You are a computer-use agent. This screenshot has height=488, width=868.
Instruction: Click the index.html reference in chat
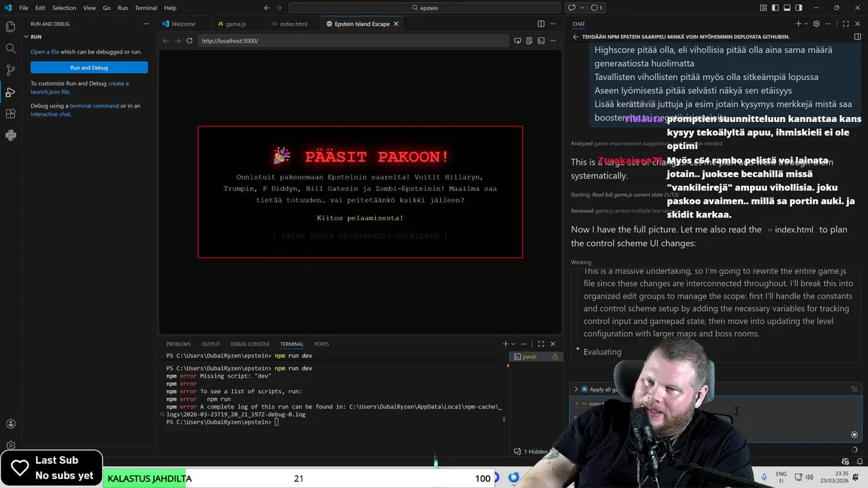tap(790, 230)
